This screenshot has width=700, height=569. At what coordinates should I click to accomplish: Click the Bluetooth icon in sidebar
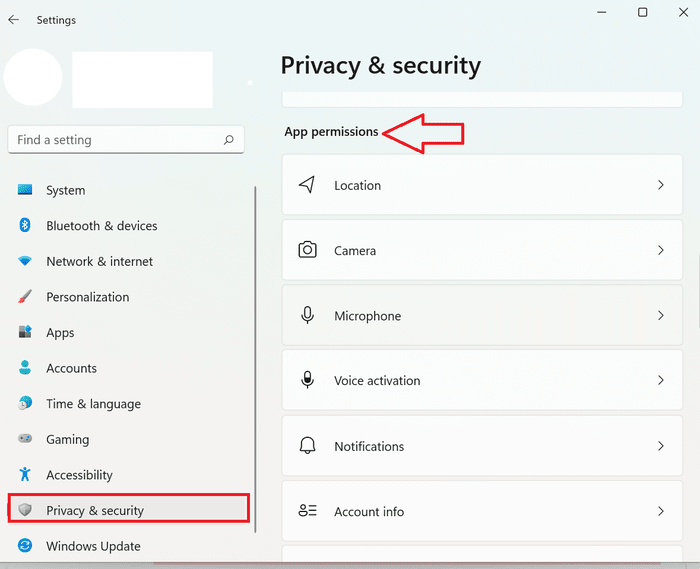point(25,225)
